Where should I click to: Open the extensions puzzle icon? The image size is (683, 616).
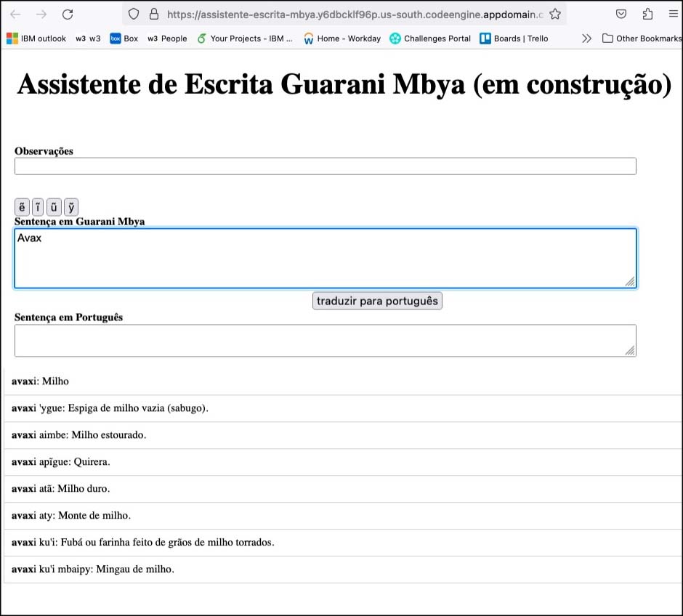click(x=647, y=15)
